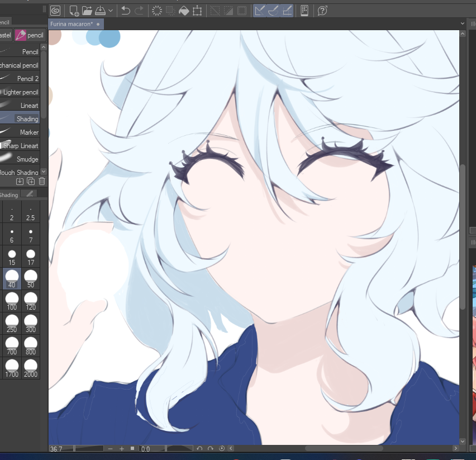Show selection border icon
This screenshot has height=460, width=476.
pos(242,11)
